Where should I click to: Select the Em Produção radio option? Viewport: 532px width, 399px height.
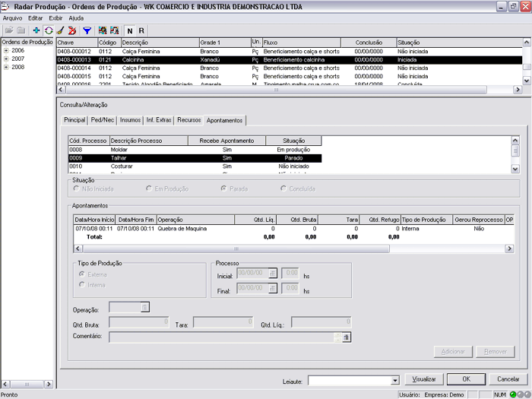coord(149,188)
